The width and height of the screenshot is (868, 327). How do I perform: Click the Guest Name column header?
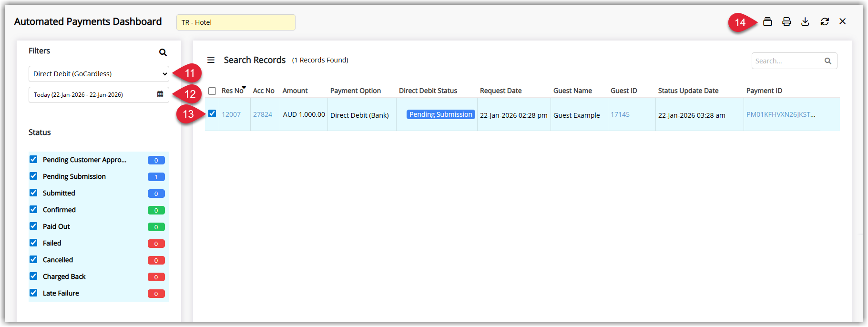click(572, 91)
